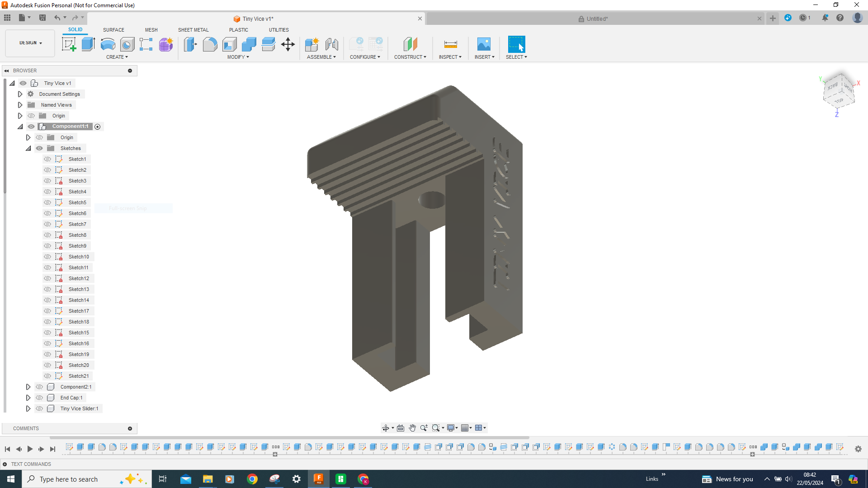The height and width of the screenshot is (488, 868).
Task: Switch to the PLASTIC tab
Action: tap(239, 30)
